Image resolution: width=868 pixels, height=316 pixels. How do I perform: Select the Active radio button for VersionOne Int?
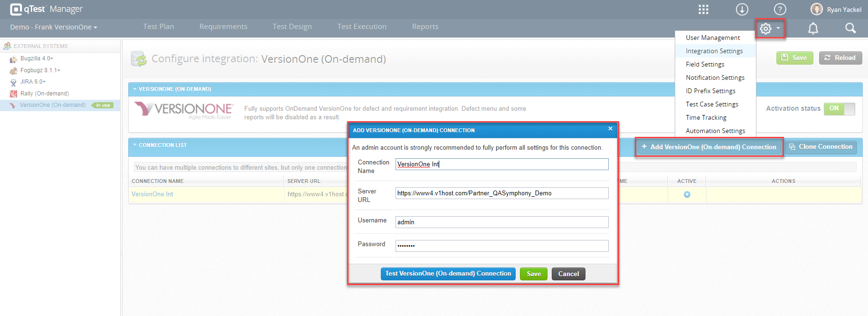(687, 194)
